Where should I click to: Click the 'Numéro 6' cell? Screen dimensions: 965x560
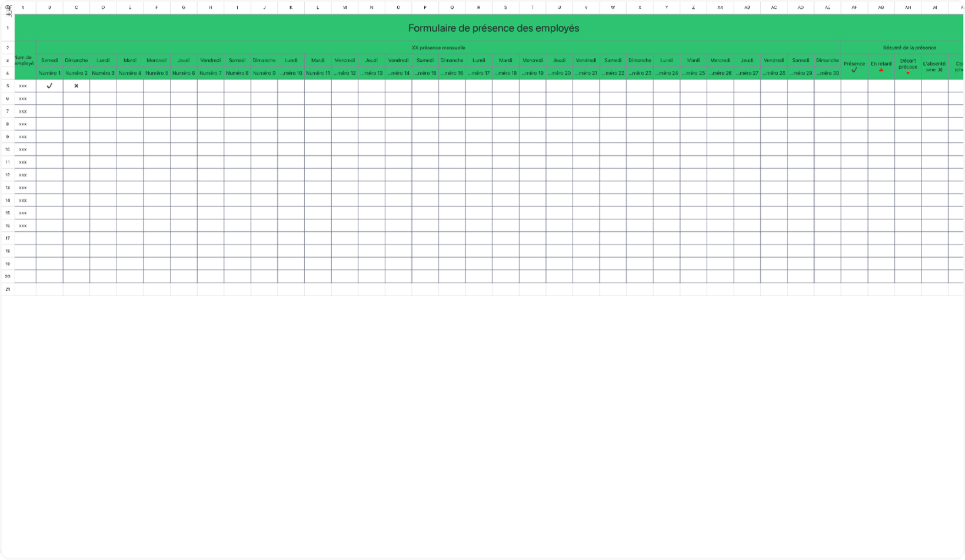click(184, 73)
